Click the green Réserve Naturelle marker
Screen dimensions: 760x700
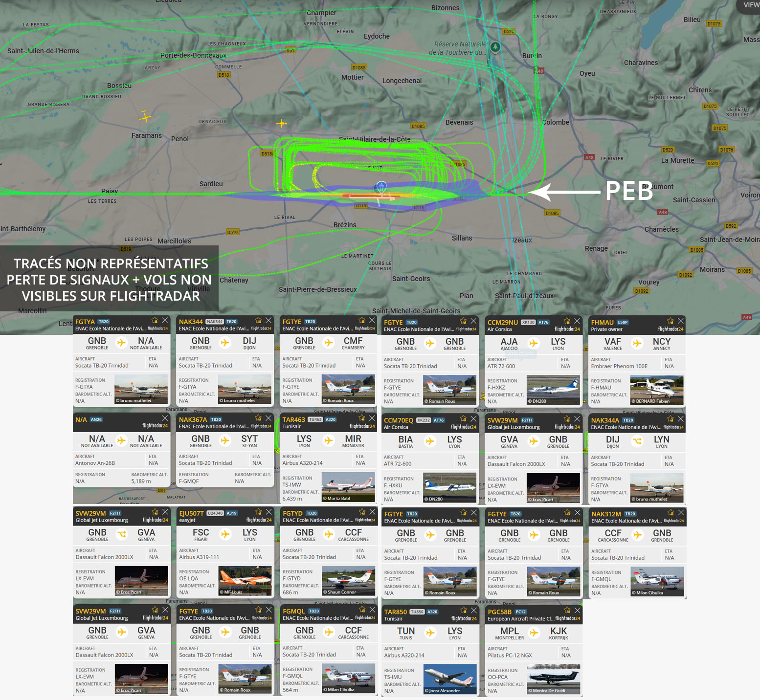pos(495,47)
